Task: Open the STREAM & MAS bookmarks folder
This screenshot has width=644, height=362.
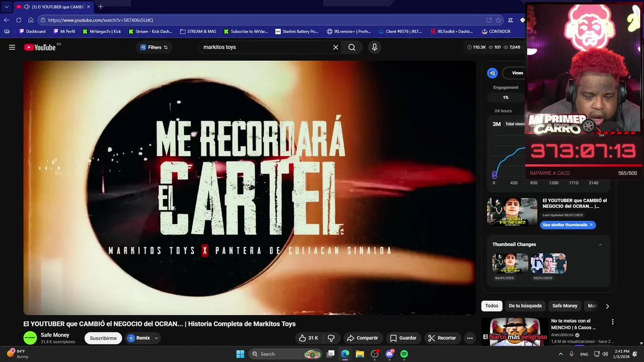Action: (198, 31)
